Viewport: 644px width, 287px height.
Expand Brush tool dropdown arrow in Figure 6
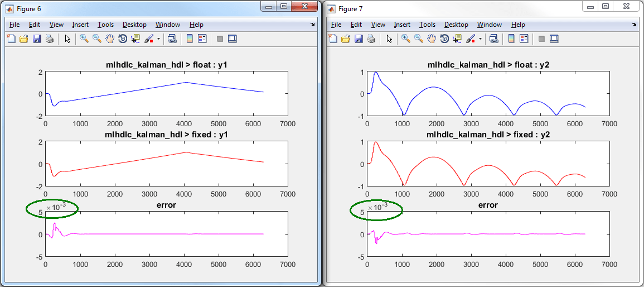click(158, 39)
